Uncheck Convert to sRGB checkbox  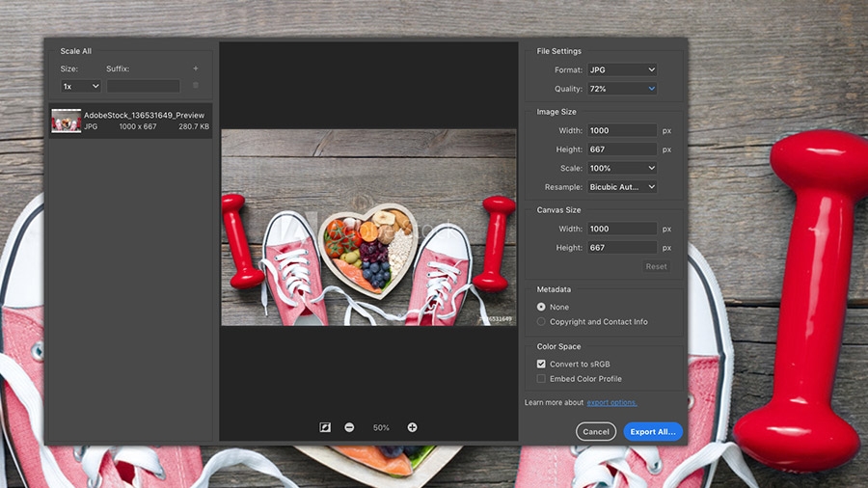[x=541, y=364]
